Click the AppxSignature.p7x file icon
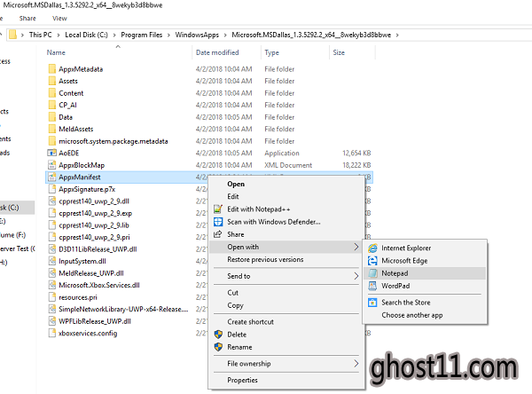 [52, 189]
